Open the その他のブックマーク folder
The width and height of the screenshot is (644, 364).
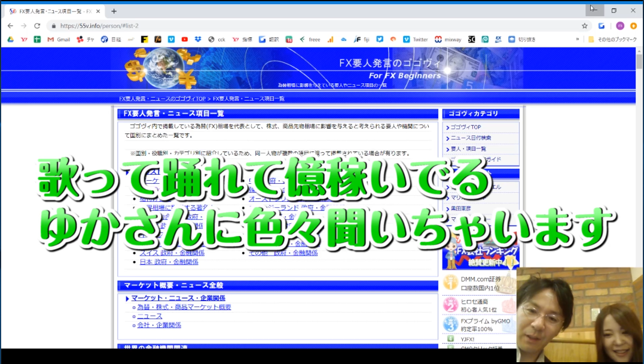coord(612,39)
